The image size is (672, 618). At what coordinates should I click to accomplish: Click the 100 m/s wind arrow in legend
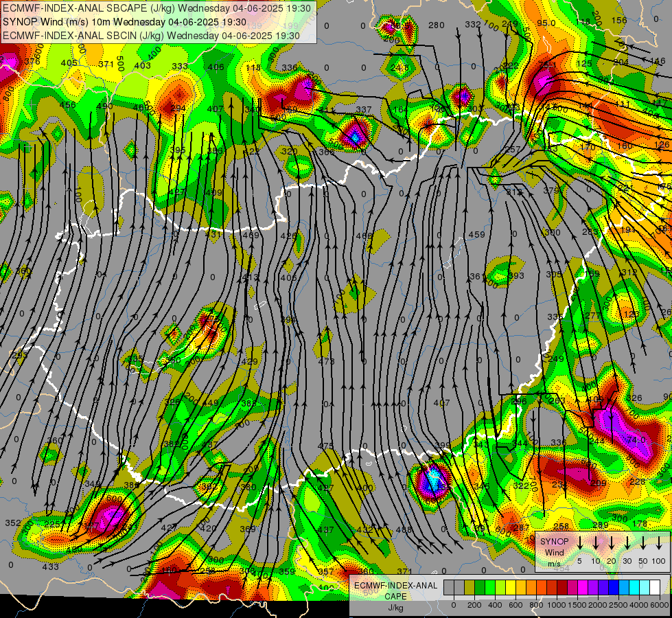659,542
